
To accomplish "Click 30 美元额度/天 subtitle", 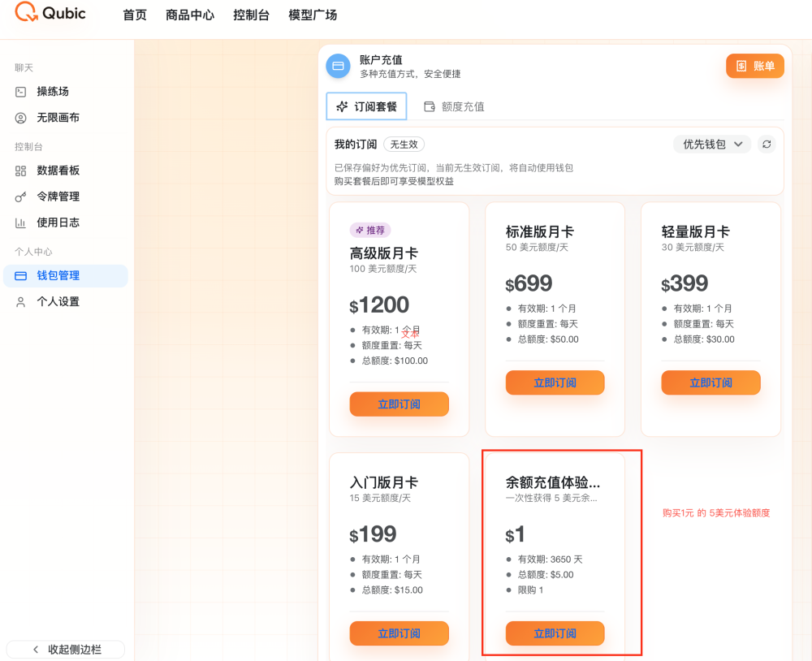I will (x=693, y=247).
